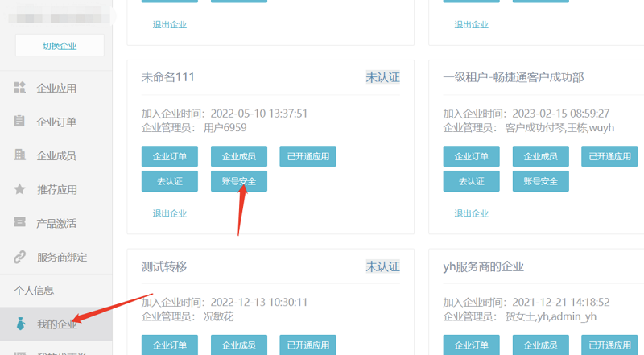Open 企业成员 for 未命名111
644x355 pixels.
pos(239,156)
